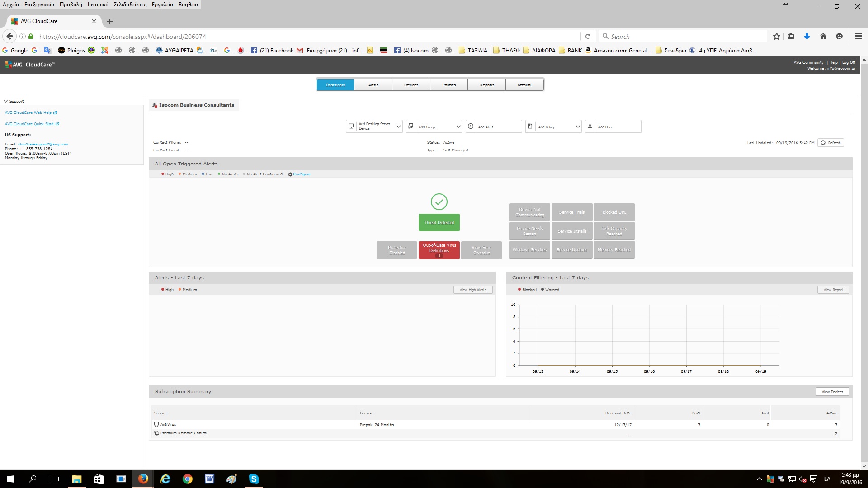This screenshot has width=868, height=488.
Task: Switch to the Account tab
Action: click(524, 85)
